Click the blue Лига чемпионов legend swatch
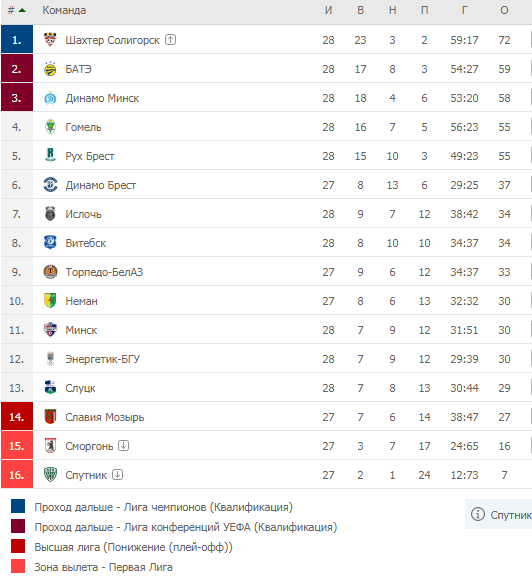The height and width of the screenshot is (584, 532). 18,506
